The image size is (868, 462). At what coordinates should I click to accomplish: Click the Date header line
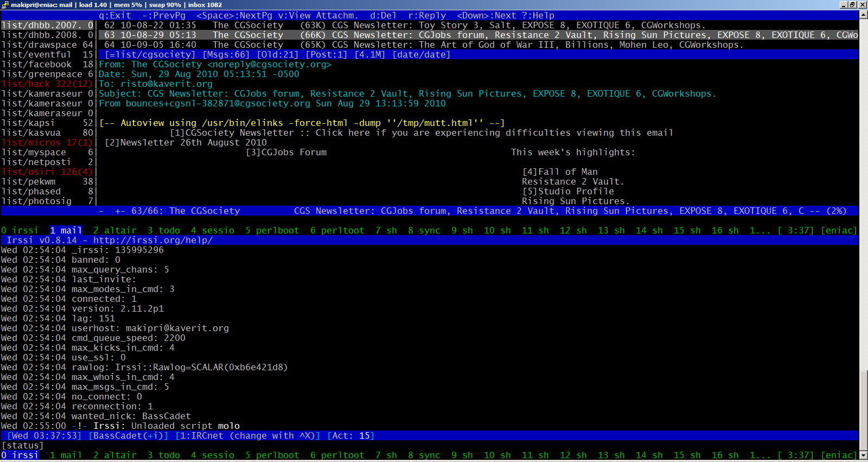199,74
